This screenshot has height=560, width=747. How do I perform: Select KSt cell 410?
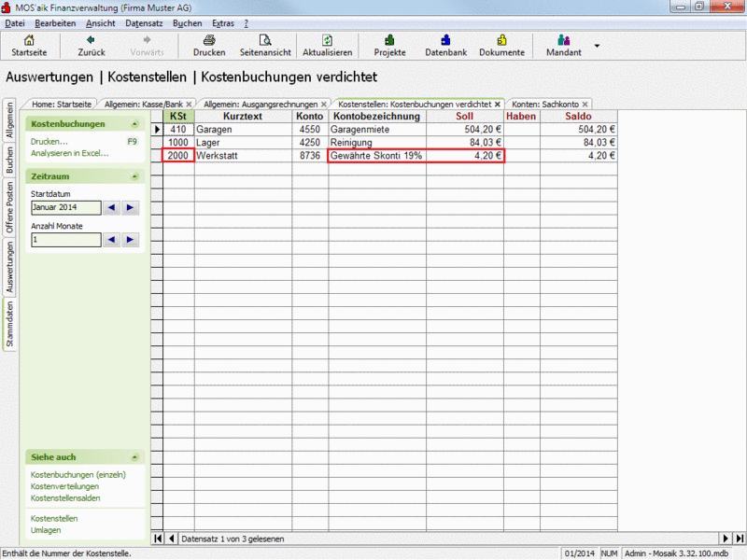tap(178, 130)
